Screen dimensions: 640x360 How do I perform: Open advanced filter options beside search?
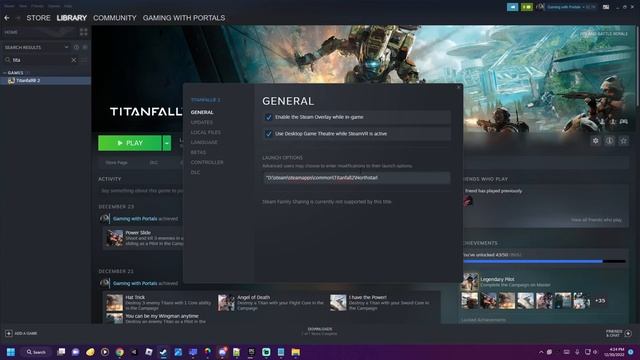[x=84, y=60]
